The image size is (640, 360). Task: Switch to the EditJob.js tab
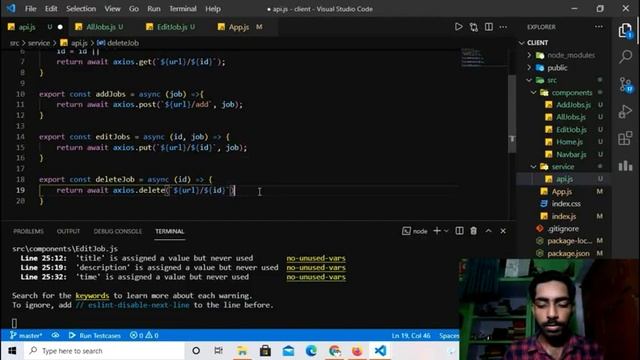172,27
